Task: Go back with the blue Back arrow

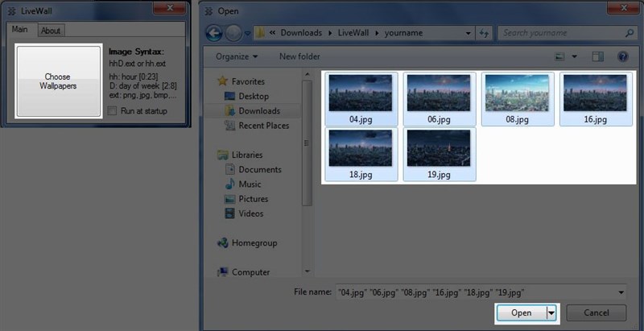Action: [x=214, y=33]
